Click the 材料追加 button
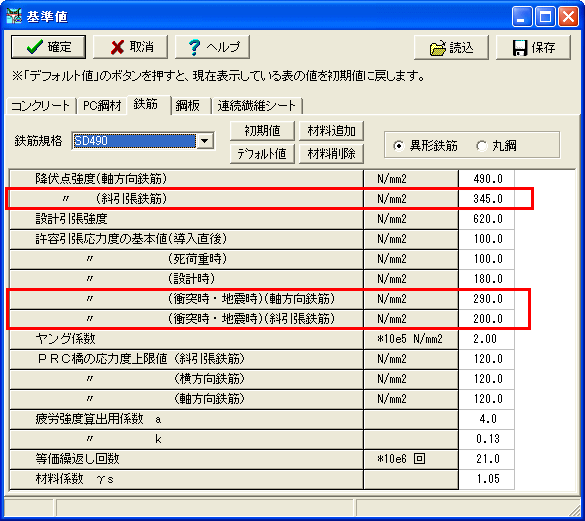Screen dimensions: 585x521 click(x=331, y=131)
